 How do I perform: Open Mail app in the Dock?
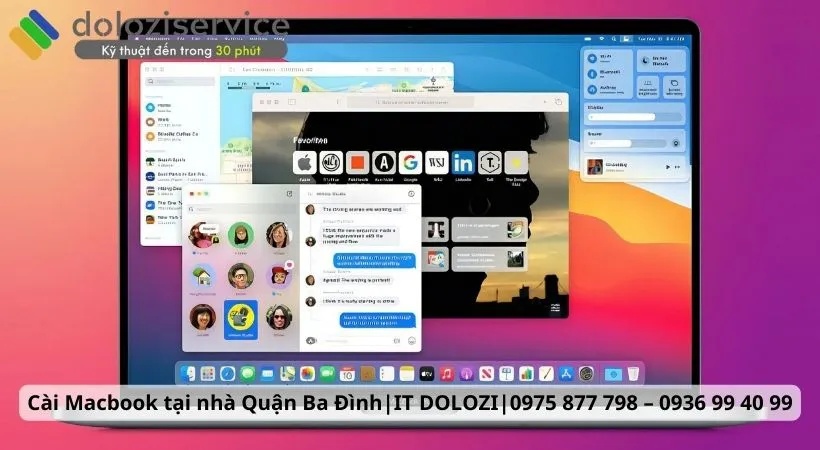(267, 374)
